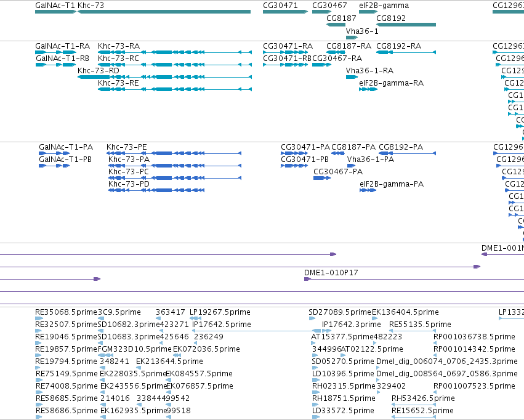Image resolution: width=524 pixels, height=420 pixels.
Task: Select EST EK084557.5prime
Action: click(169, 380)
